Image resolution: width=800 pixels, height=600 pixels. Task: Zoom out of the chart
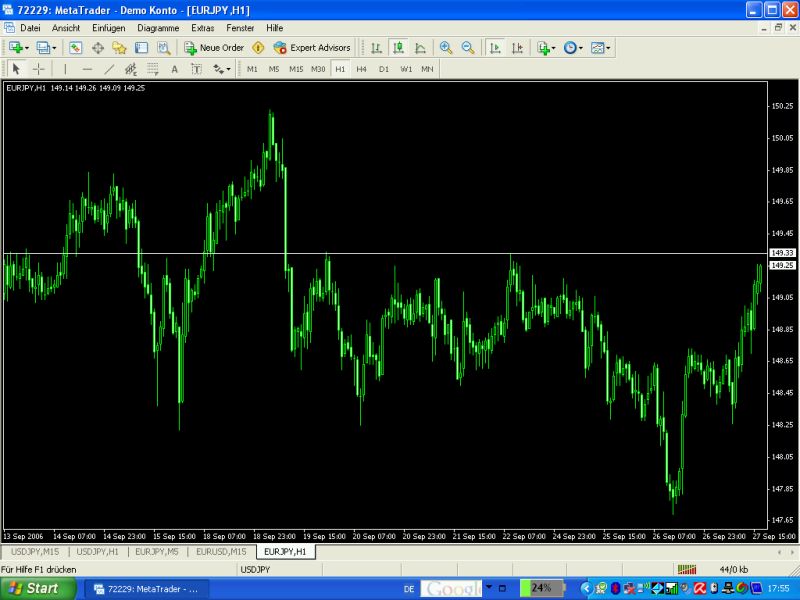point(467,47)
